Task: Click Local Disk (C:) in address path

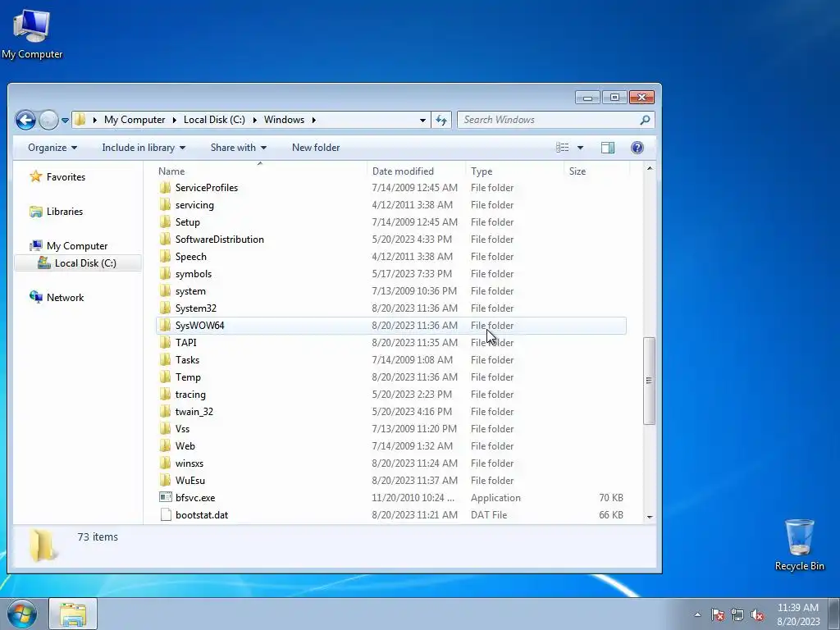Action: [214, 120]
